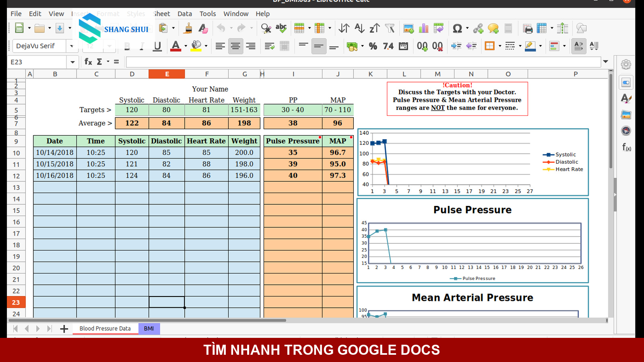Open the File menu
Viewport: 644px width, 362px height.
(x=16, y=14)
